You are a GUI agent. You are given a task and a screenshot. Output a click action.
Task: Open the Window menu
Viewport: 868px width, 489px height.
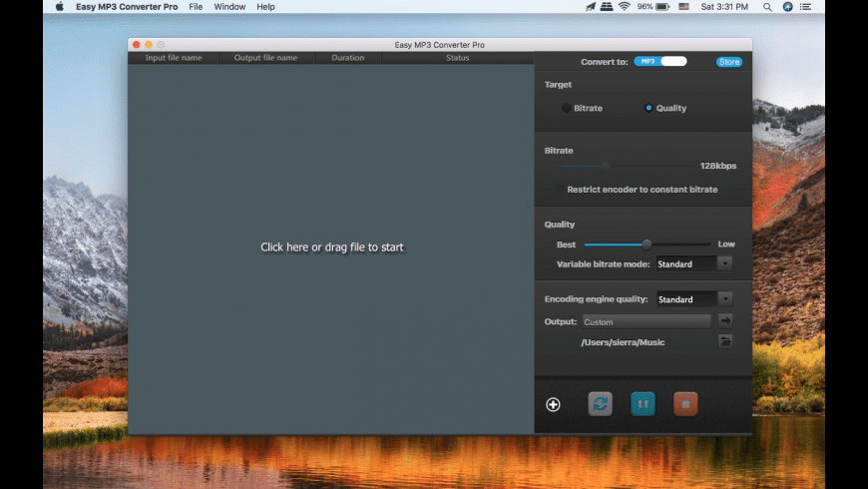coord(229,7)
